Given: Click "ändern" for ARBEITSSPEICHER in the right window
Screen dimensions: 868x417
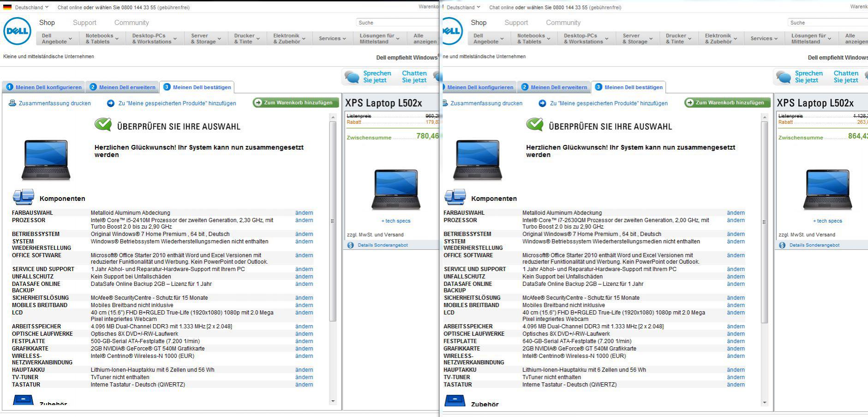Looking at the screenshot, I should (x=736, y=326).
